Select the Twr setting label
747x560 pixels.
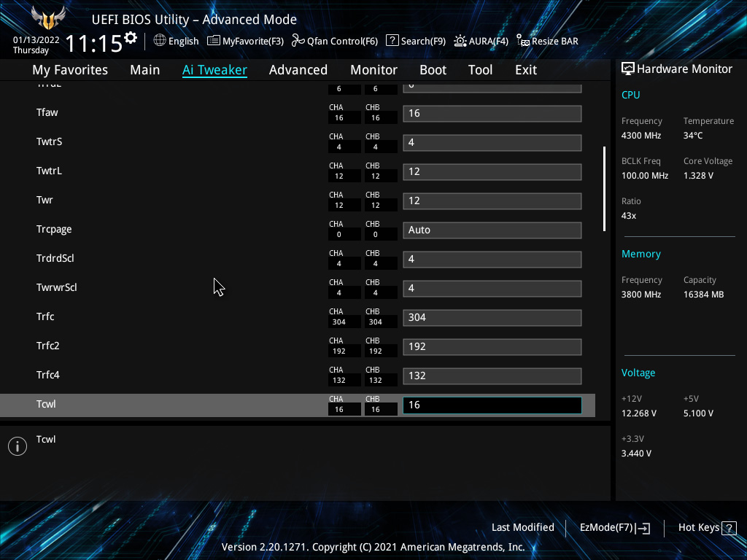coord(44,200)
